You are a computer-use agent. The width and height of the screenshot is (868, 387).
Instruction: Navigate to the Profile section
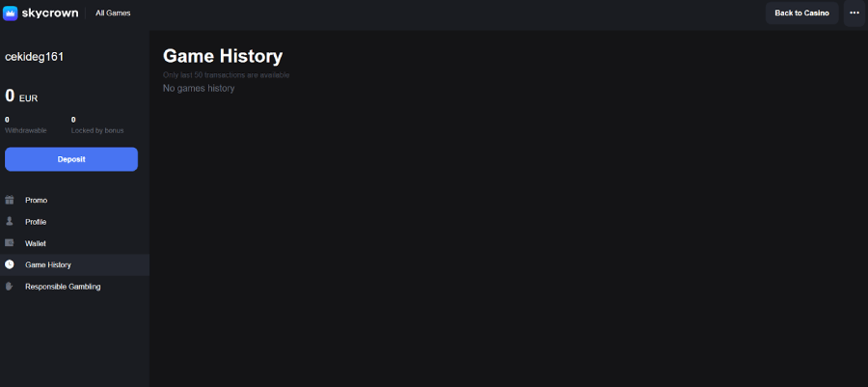[x=36, y=222]
